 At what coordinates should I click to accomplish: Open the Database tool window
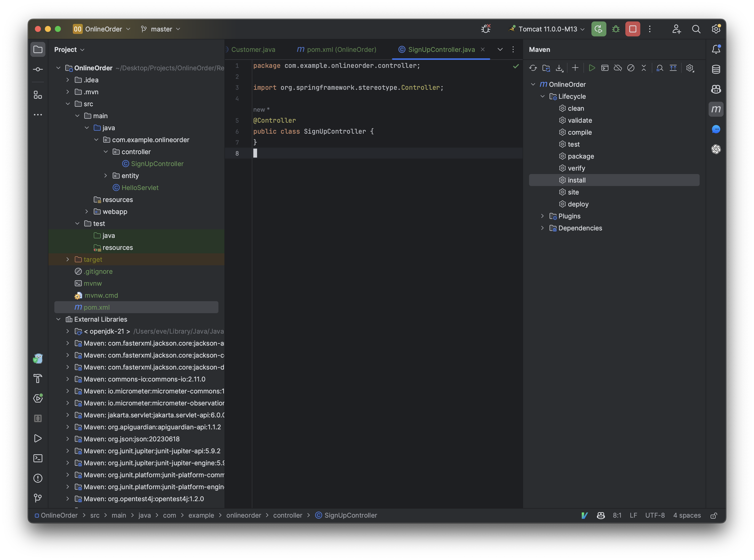click(x=716, y=69)
